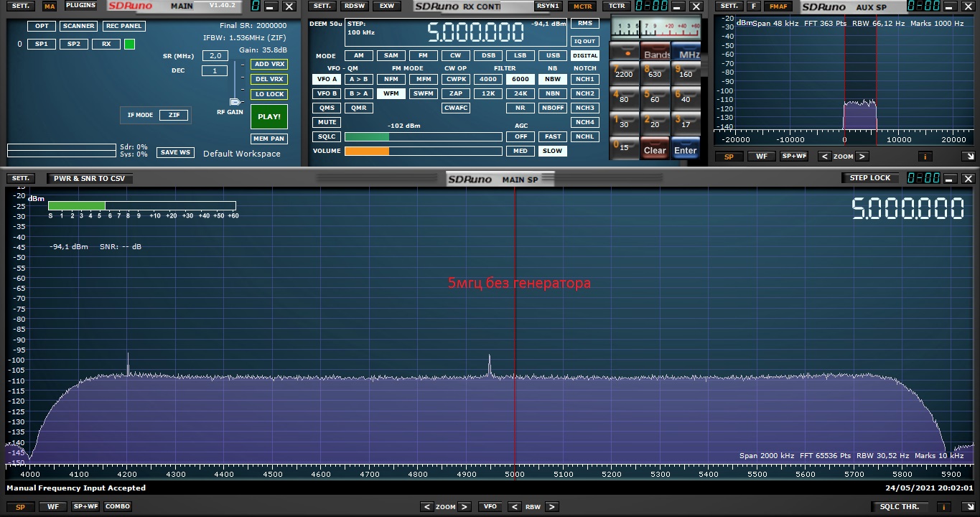Select the 12K filter width
980x517 pixels.
tap(488, 93)
